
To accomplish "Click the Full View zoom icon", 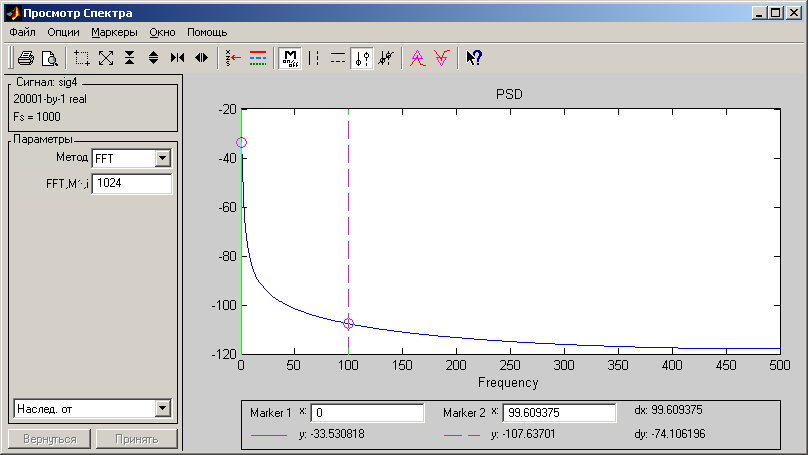I will coord(106,58).
